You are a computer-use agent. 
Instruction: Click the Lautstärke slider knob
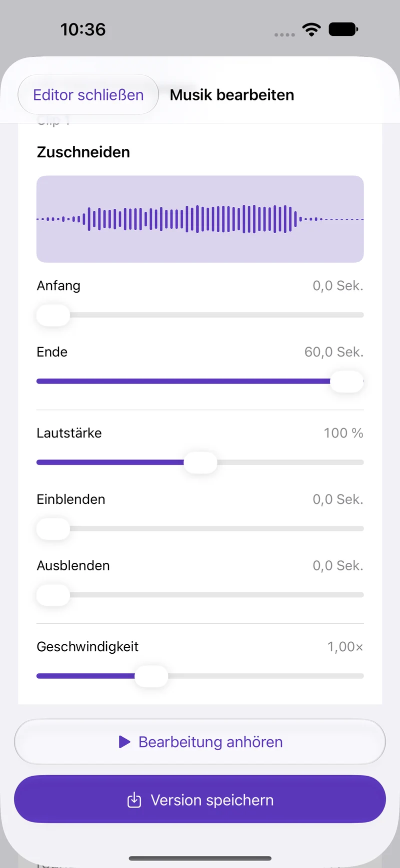(x=200, y=462)
